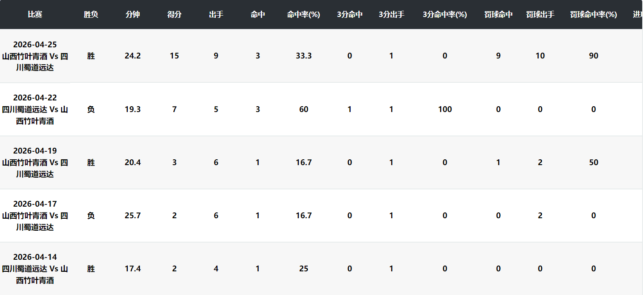
Task: Click the 100 three-point percentage cell
Action: pos(445,109)
